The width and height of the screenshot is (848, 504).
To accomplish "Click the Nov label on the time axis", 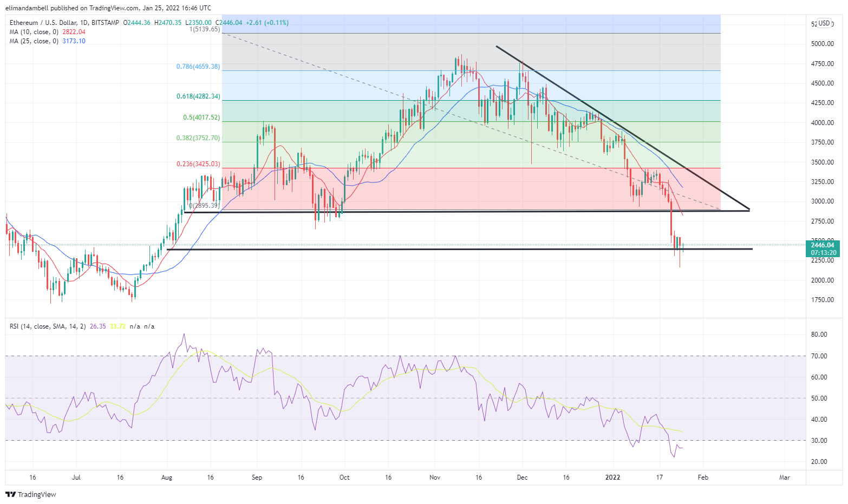I will click(x=435, y=477).
